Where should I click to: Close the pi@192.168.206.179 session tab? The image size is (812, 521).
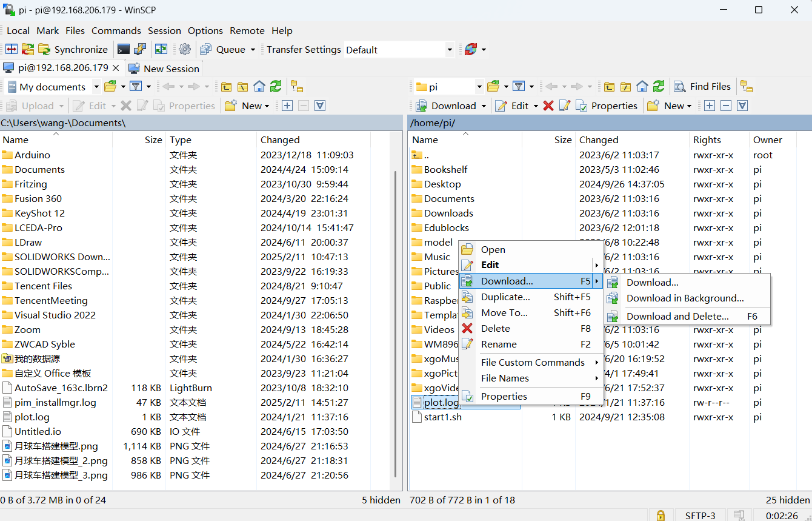[116, 68]
